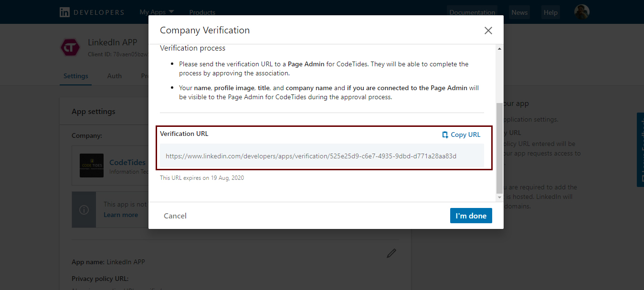Click the 'Company:' label
The image size is (644, 290).
87,135
